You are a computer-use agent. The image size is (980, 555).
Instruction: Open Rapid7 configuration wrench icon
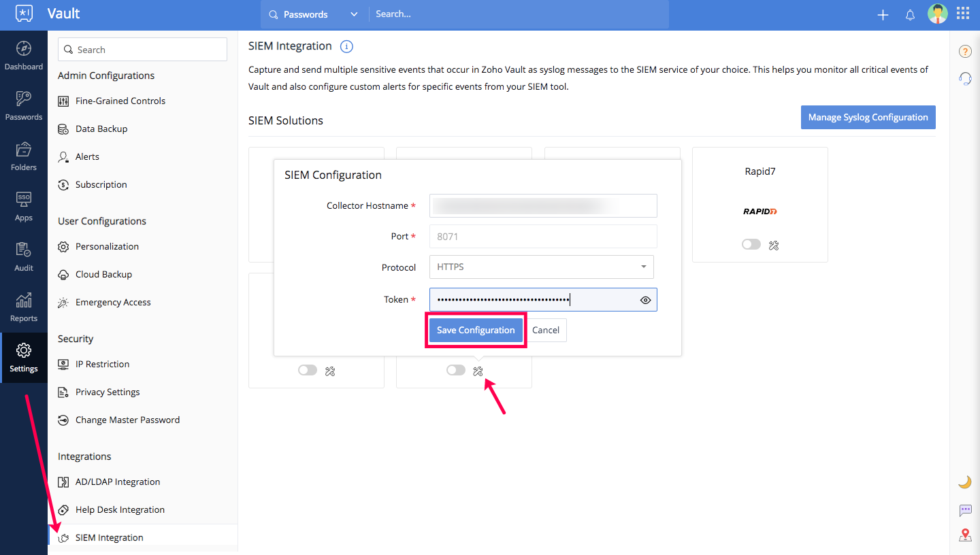773,245
